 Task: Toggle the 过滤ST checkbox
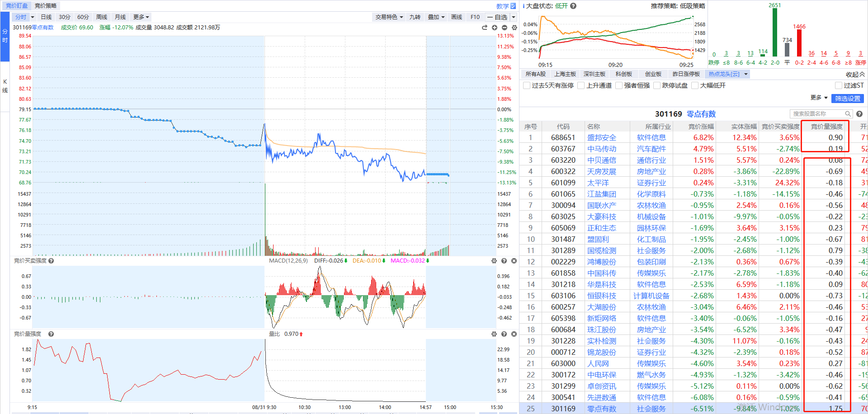(839, 85)
